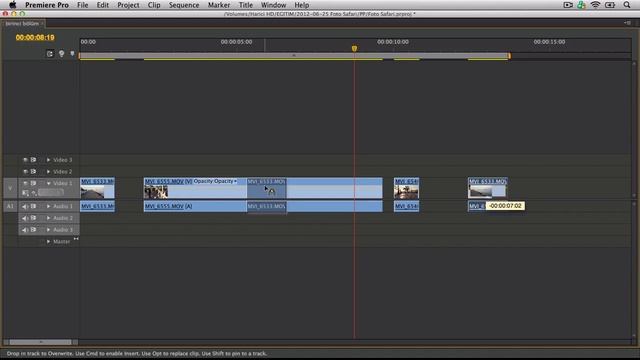The image size is (640, 360).
Task: Toggle sync lock on Video 1
Action: (33, 183)
